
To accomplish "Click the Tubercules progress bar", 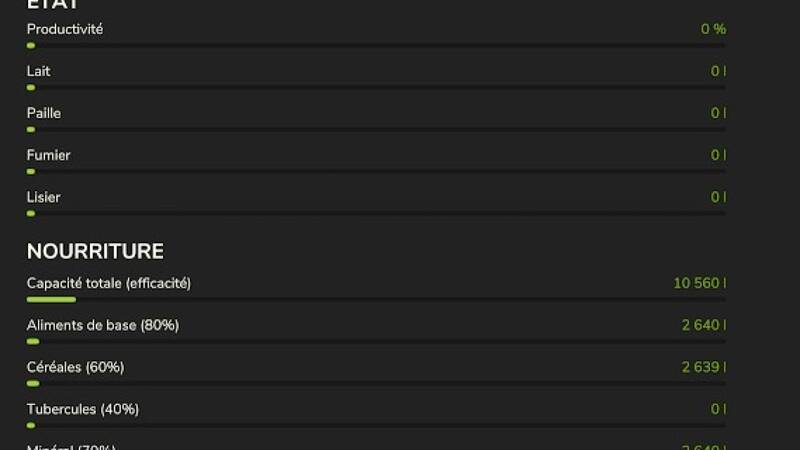I will pyautogui.click(x=376, y=425).
